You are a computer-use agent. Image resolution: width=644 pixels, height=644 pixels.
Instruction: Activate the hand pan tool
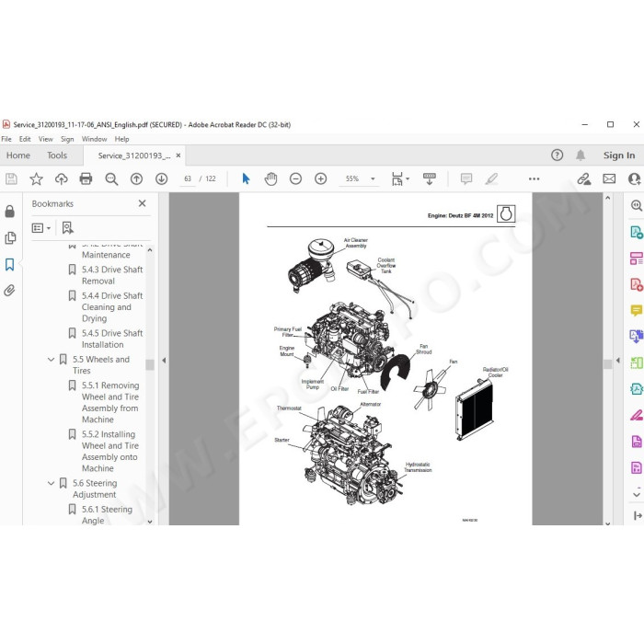pos(270,178)
